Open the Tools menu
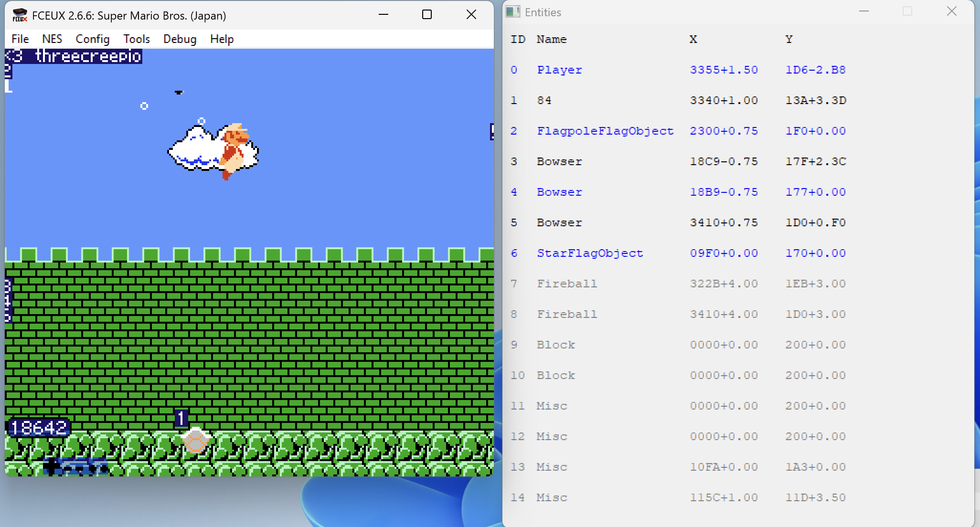 pyautogui.click(x=137, y=39)
